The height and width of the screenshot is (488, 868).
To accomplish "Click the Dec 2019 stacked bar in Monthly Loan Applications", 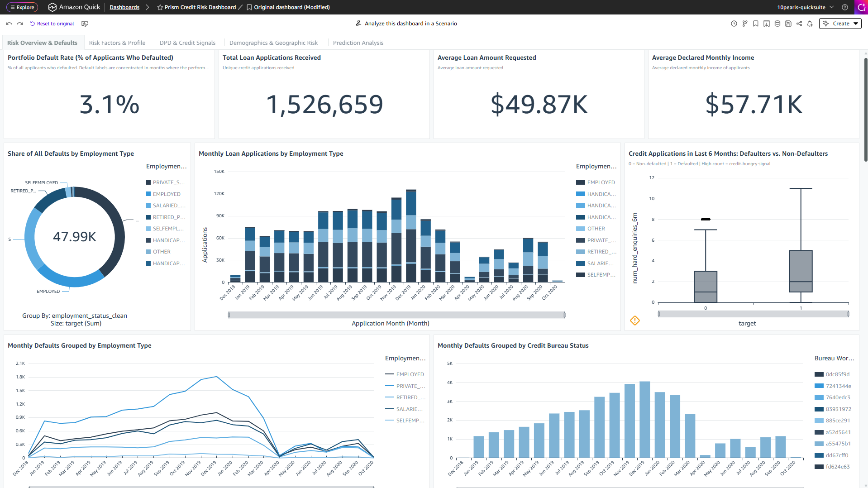I will coord(411,236).
